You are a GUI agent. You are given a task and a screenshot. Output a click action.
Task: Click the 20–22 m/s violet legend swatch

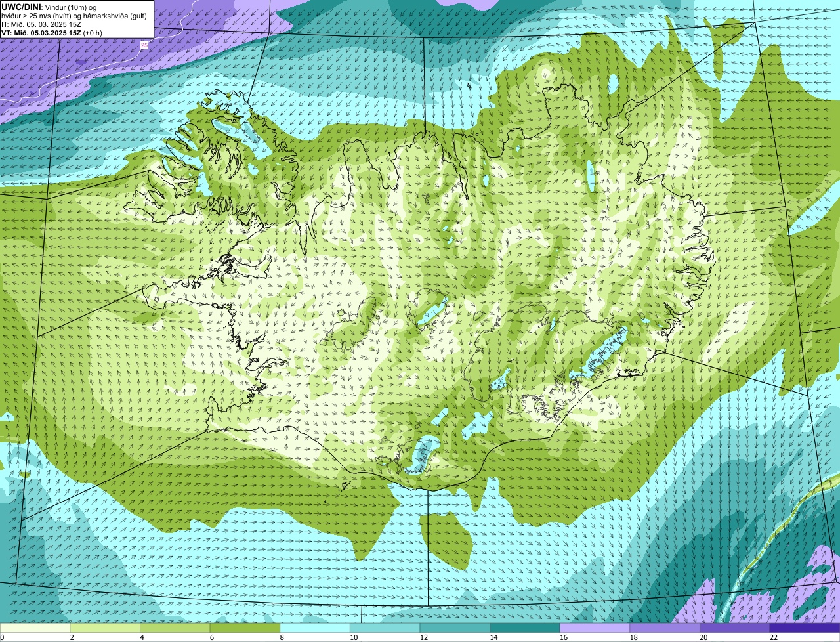(735, 628)
